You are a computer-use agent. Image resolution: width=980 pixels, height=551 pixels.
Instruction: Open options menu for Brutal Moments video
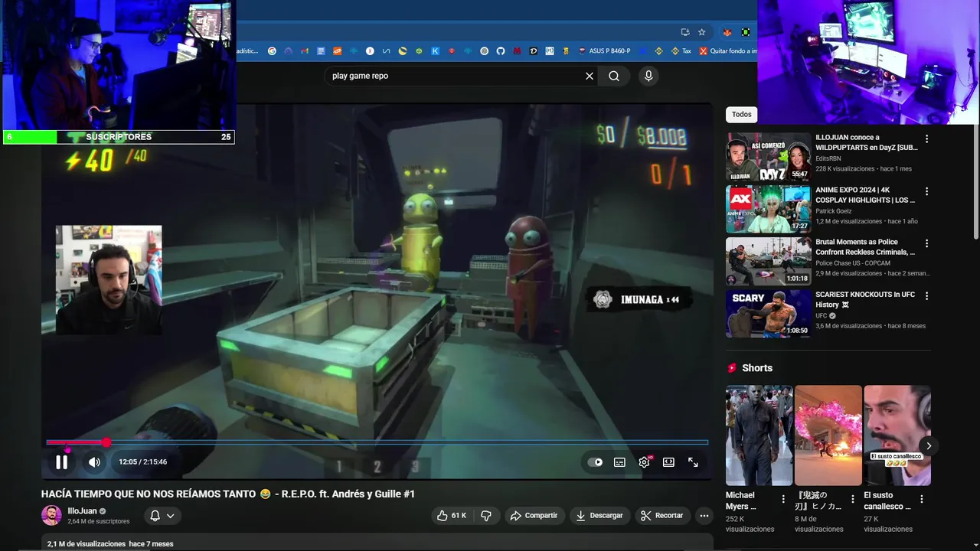pyautogui.click(x=926, y=243)
